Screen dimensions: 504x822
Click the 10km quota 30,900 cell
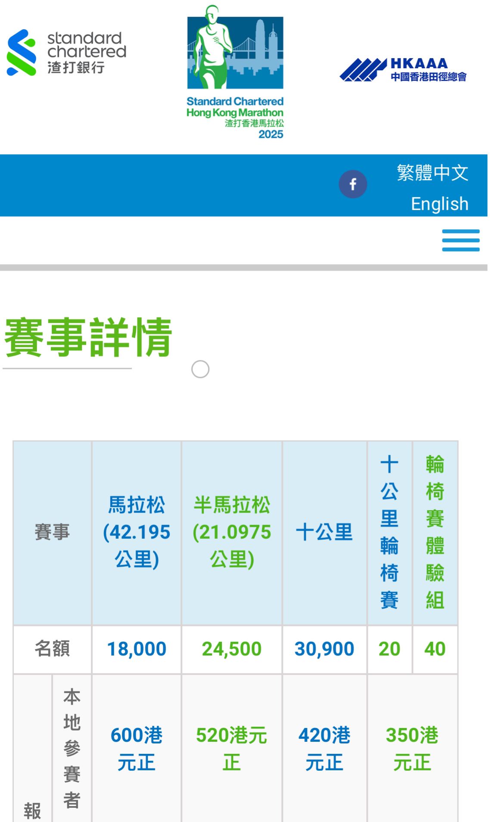click(x=324, y=649)
